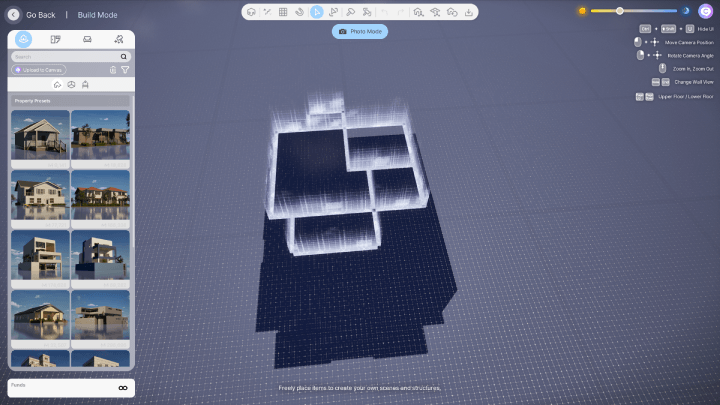Select the sparkle line tool in toolbar
The height and width of the screenshot is (405, 720).
pyautogui.click(x=267, y=12)
